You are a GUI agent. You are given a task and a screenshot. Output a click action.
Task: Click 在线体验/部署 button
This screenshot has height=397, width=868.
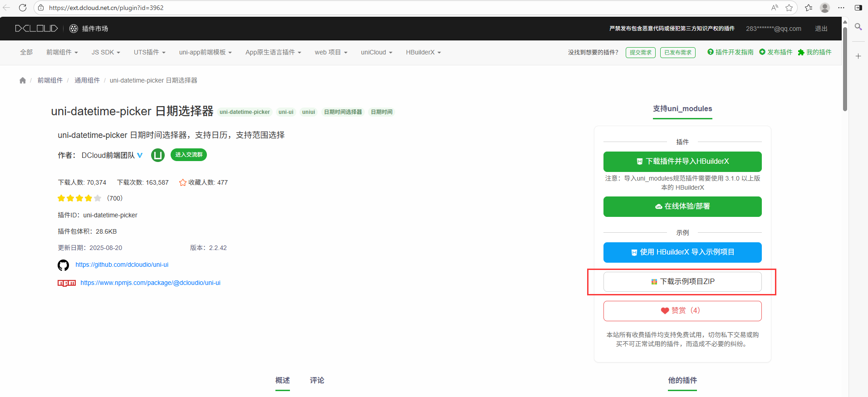click(x=682, y=206)
